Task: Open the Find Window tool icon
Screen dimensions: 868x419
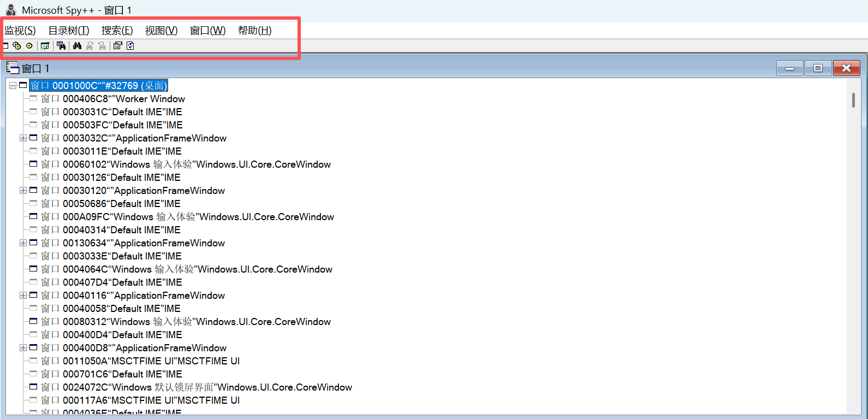Action: tap(61, 46)
